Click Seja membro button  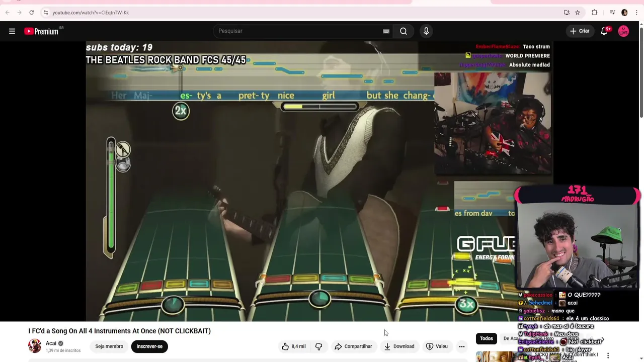[109, 346]
